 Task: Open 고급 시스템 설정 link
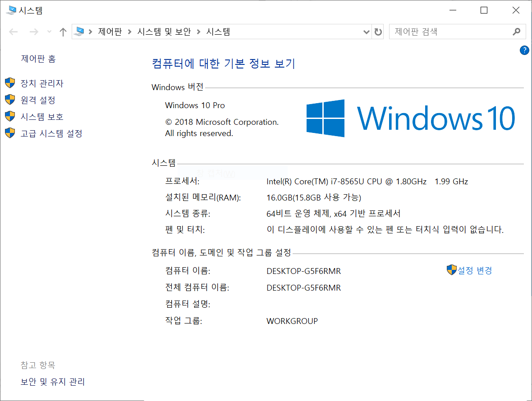(51, 133)
